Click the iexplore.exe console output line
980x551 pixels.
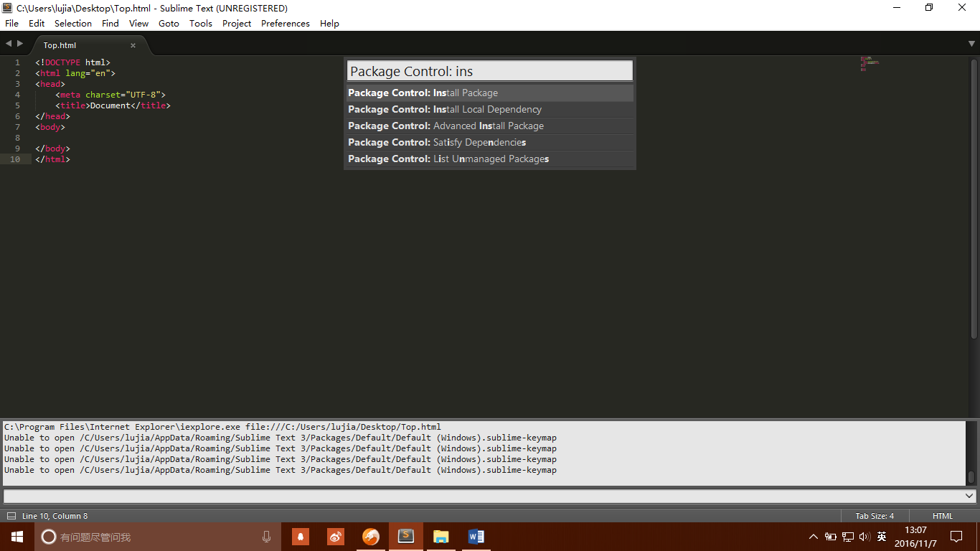pyautogui.click(x=222, y=427)
